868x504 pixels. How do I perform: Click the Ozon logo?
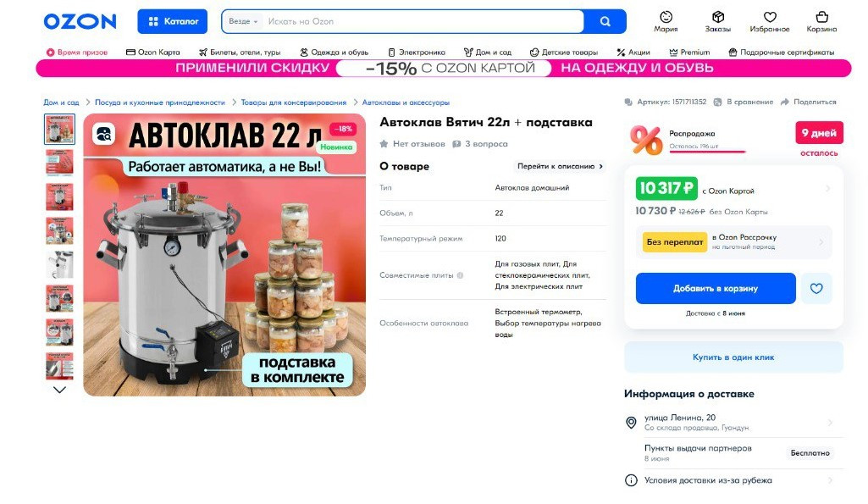click(80, 22)
